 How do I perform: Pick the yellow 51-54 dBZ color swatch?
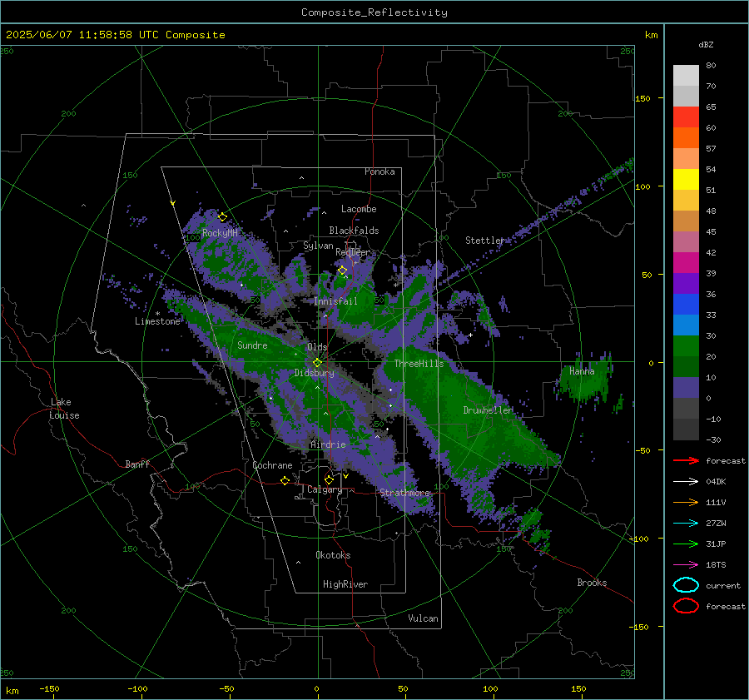686,180
